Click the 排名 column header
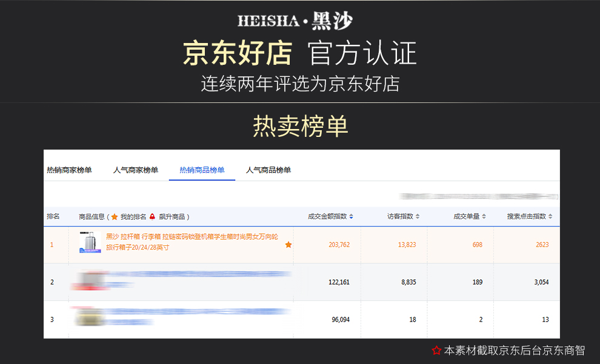600x364 pixels. [x=53, y=216]
